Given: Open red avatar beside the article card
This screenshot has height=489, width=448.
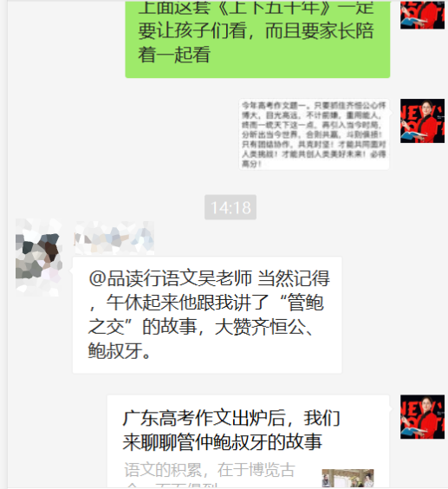Looking at the screenshot, I should point(422,417).
